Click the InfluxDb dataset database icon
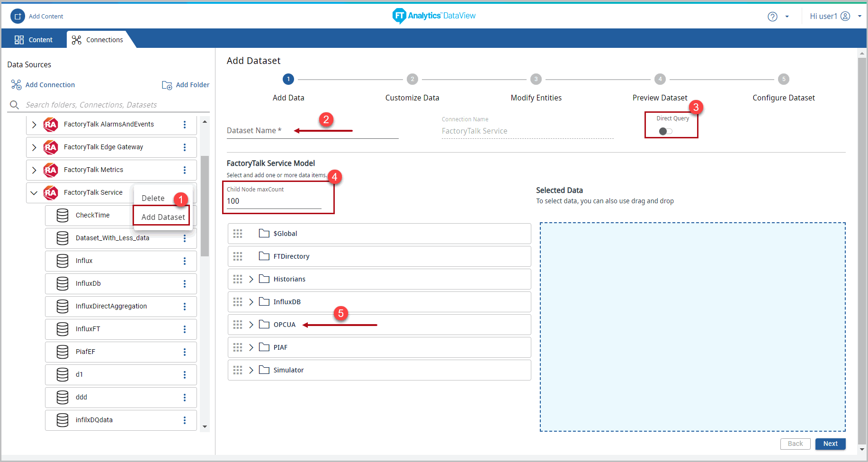Image resolution: width=868 pixels, height=462 pixels. [x=63, y=283]
